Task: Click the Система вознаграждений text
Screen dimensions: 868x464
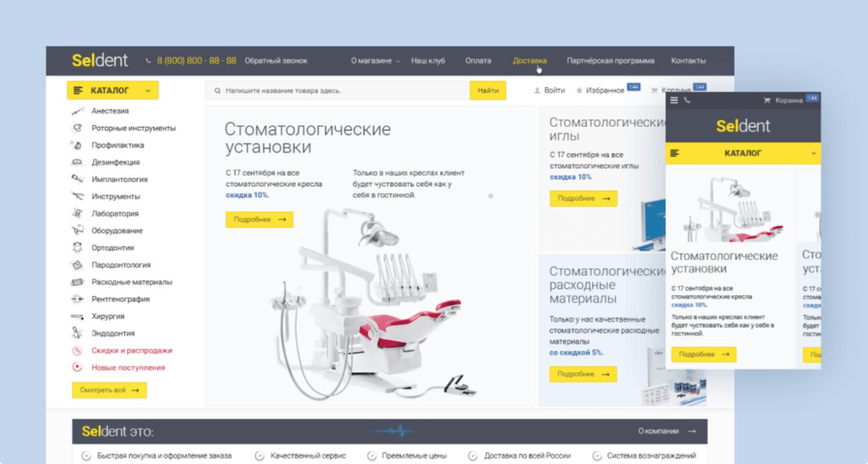Action: click(652, 456)
